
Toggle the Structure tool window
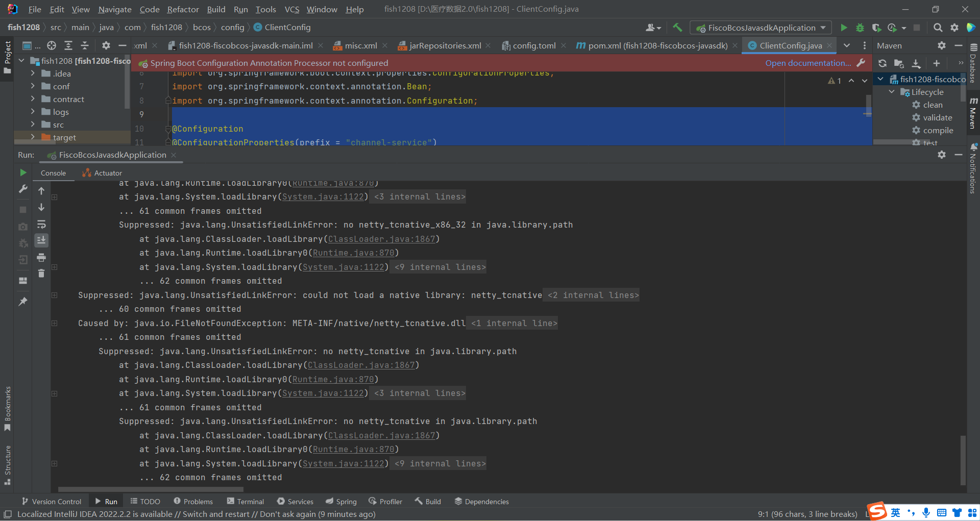pyautogui.click(x=7, y=464)
